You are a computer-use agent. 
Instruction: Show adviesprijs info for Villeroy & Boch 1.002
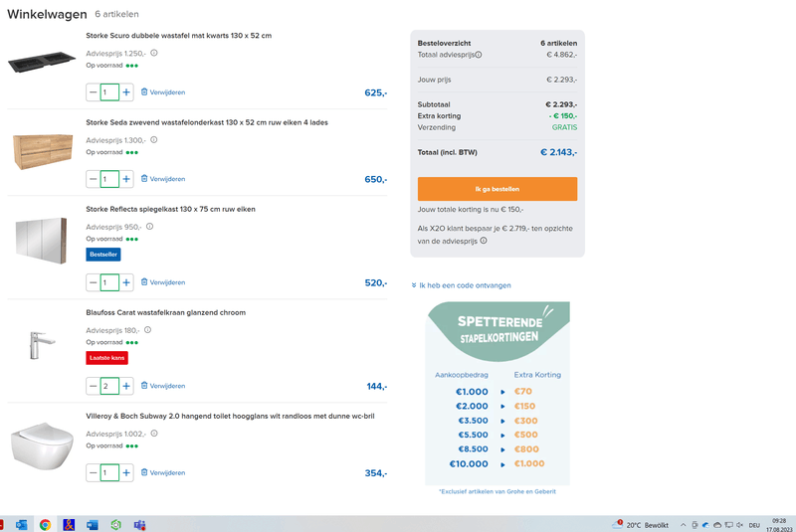click(x=154, y=434)
